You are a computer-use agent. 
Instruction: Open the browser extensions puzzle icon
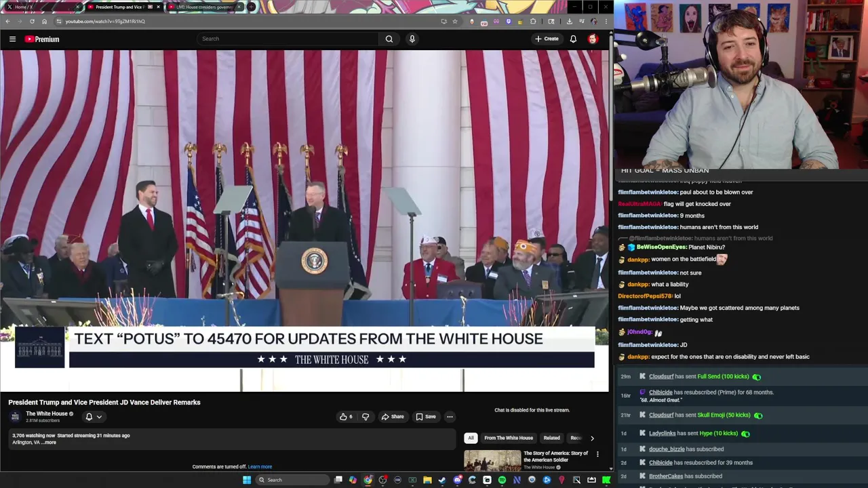[x=533, y=21]
